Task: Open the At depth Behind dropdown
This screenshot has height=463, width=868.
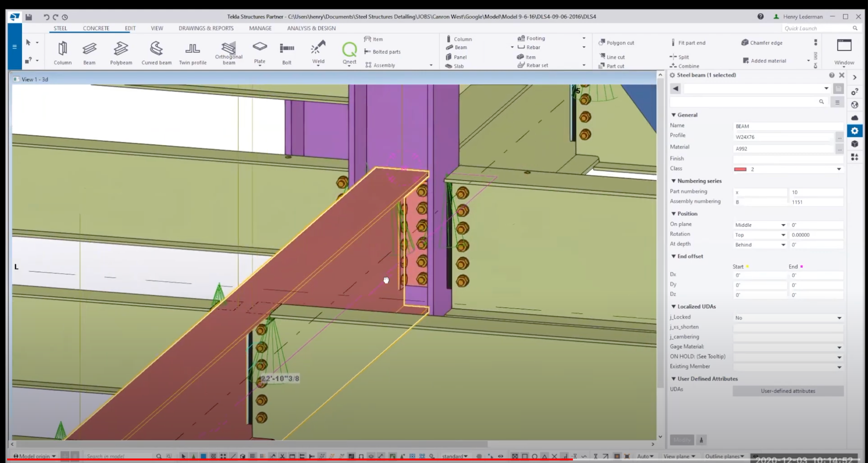Action: point(760,245)
